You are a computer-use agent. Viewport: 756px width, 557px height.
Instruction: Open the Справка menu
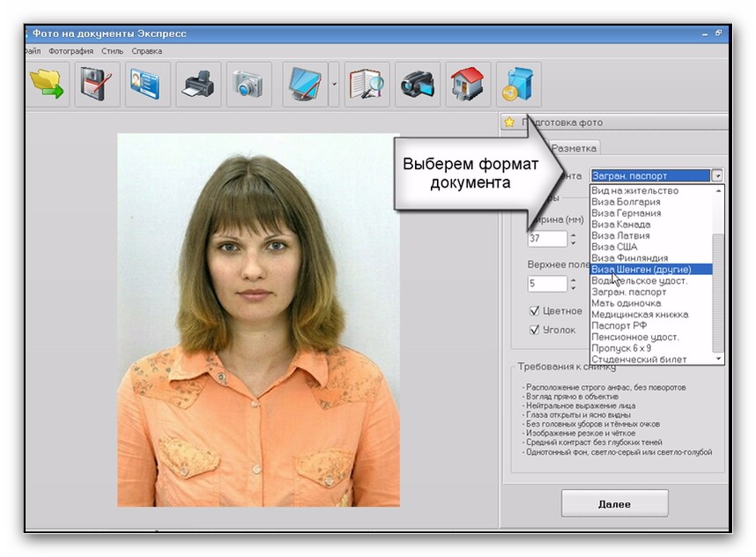(x=146, y=51)
